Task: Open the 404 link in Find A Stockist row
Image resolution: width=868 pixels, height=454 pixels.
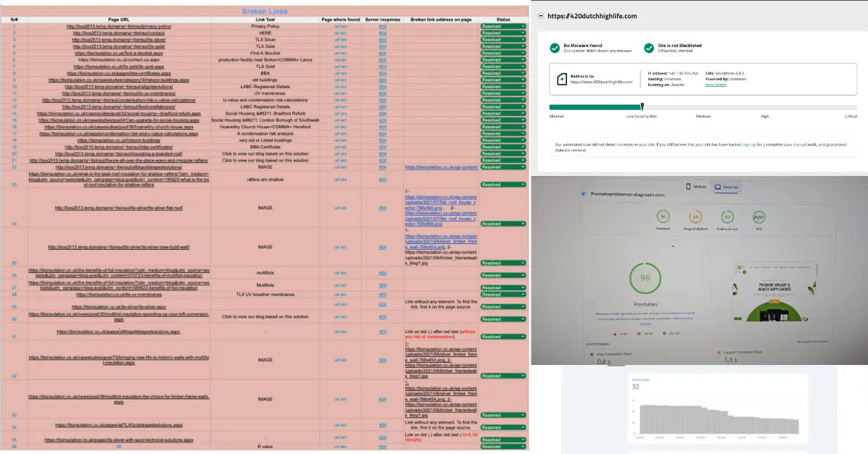Action: pyautogui.click(x=383, y=53)
